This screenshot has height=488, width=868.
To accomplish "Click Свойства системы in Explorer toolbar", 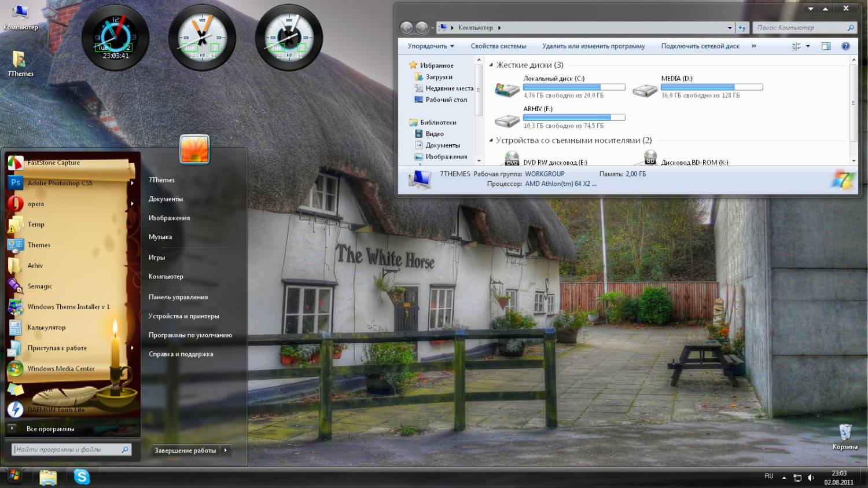I will pos(498,46).
